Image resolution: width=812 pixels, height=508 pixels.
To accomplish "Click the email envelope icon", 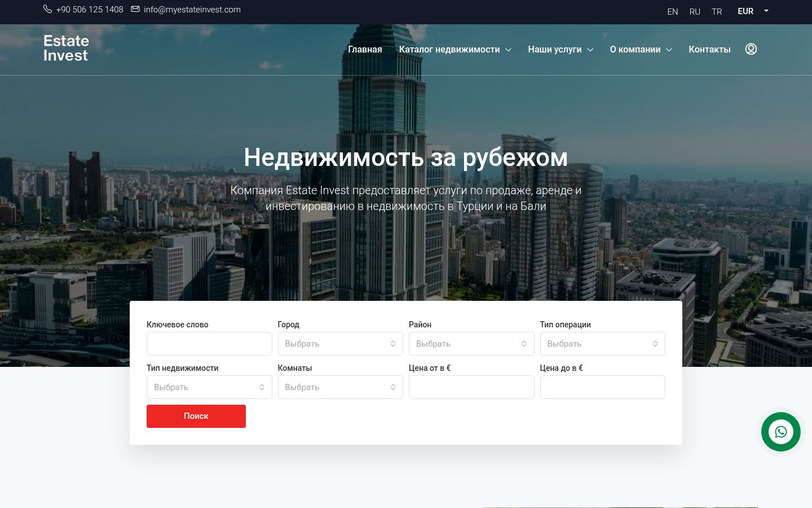I will pyautogui.click(x=135, y=9).
